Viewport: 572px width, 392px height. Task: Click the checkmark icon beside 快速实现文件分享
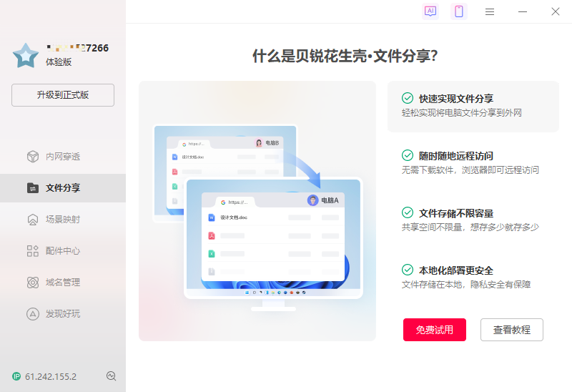point(408,98)
